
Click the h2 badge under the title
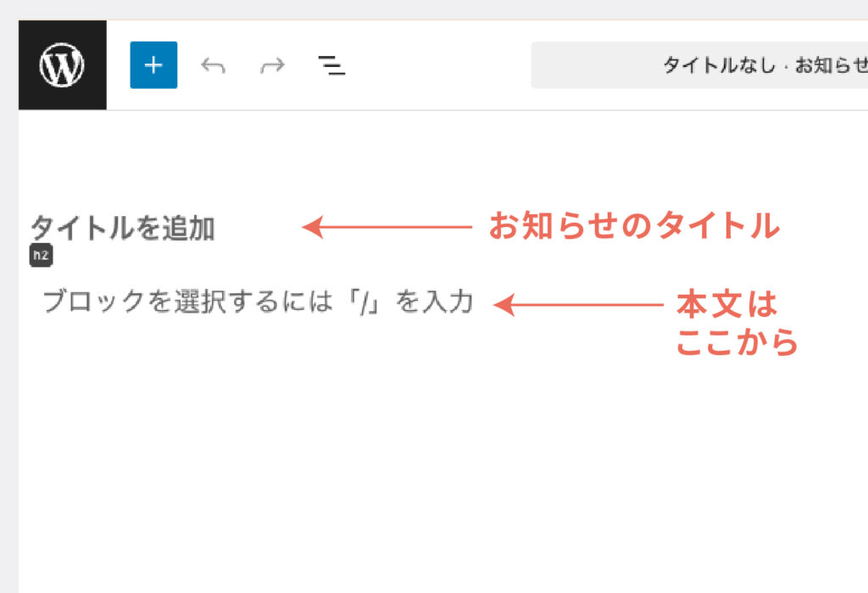pos(41,255)
